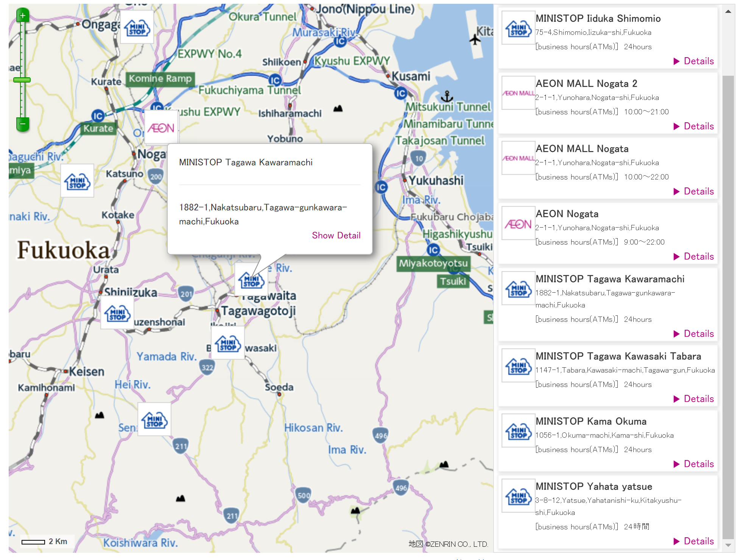Click the MINISTOP Tagawa Kawaramachi list thumbnail
This screenshot has height=560, width=740.
(x=518, y=288)
